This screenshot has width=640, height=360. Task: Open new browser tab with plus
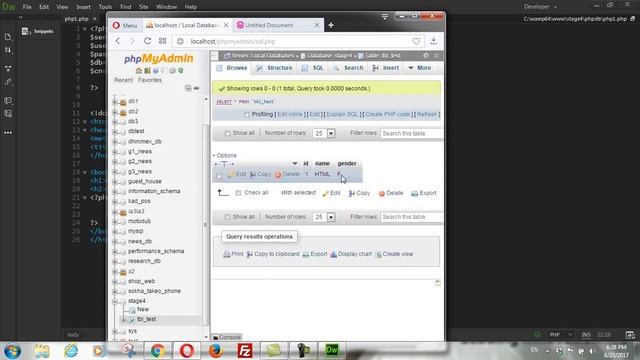click(x=331, y=25)
